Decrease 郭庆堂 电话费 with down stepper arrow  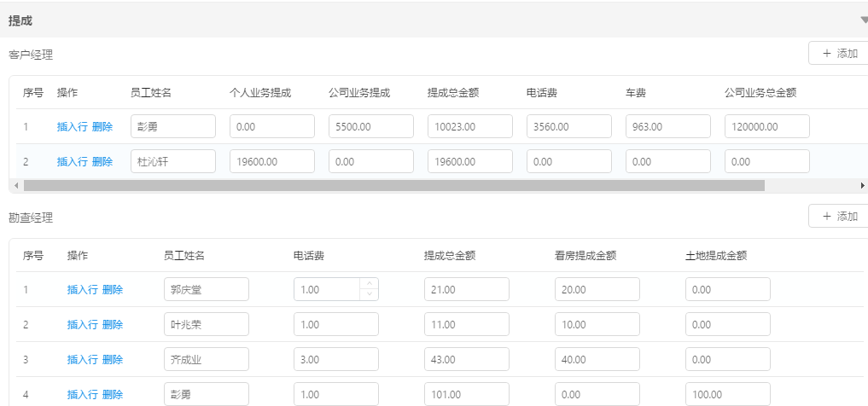tap(370, 295)
